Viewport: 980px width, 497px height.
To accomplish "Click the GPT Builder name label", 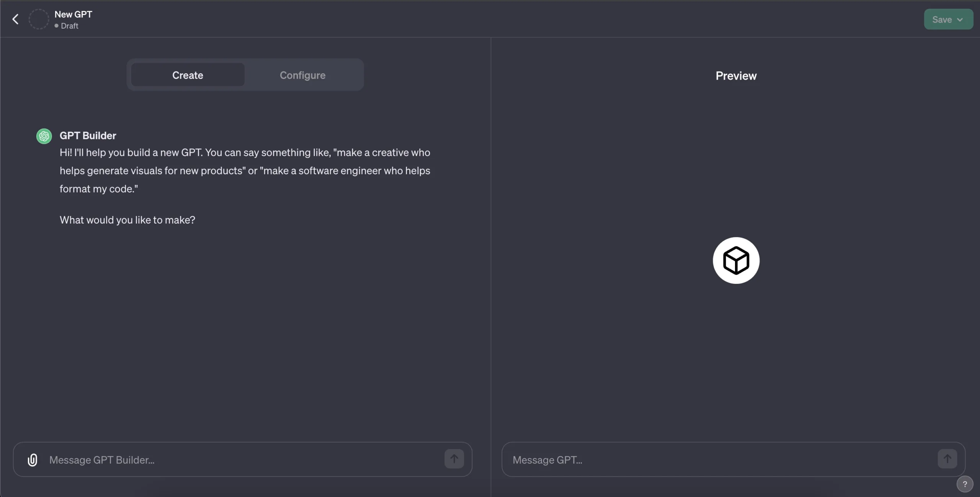I will coord(88,135).
